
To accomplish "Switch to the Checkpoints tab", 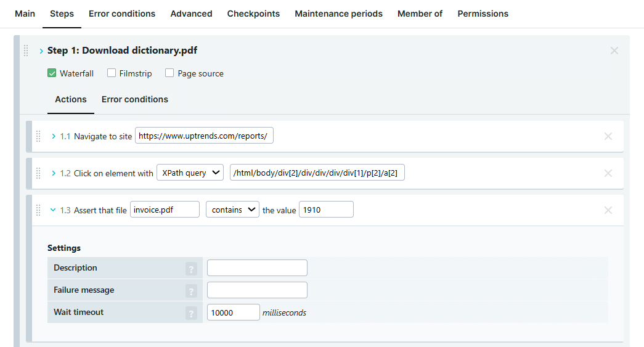I will click(253, 14).
